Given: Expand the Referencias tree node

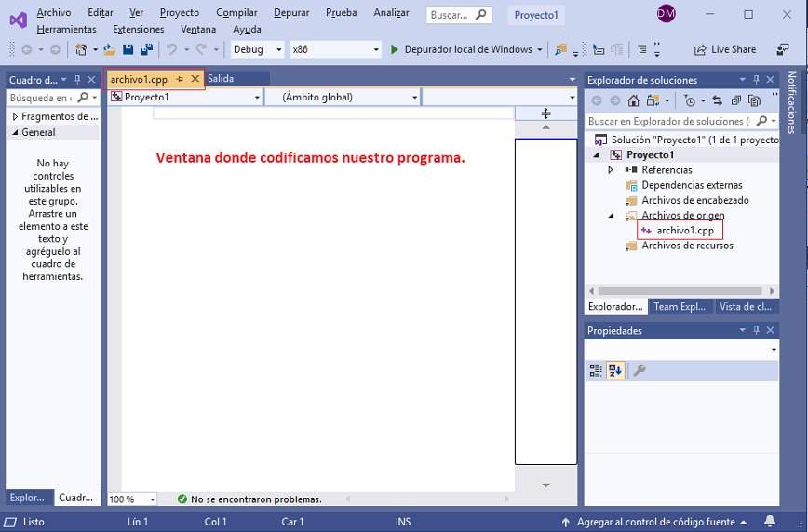Looking at the screenshot, I should [611, 170].
